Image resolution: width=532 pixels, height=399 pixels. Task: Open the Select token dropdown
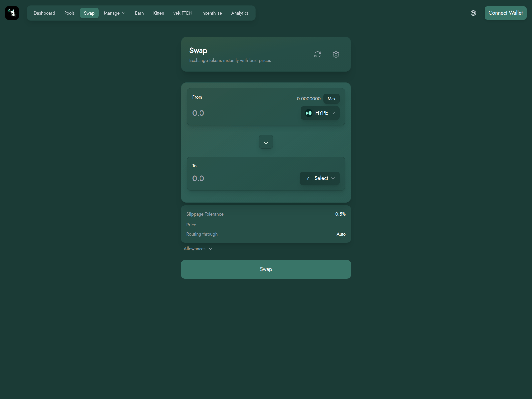(x=320, y=178)
